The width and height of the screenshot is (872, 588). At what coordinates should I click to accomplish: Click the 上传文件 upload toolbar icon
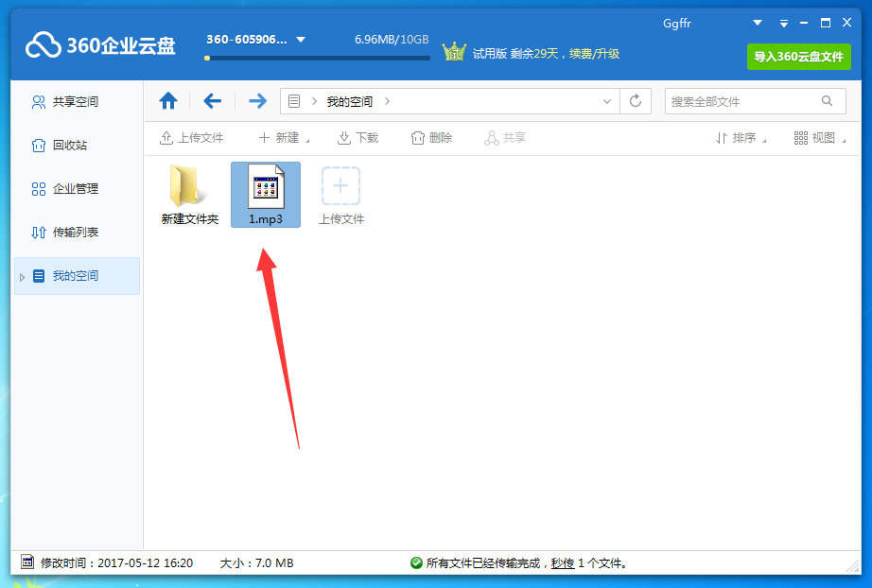click(x=167, y=137)
